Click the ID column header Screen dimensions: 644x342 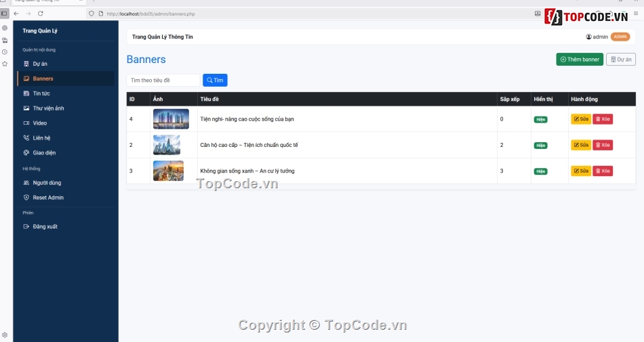(132, 99)
